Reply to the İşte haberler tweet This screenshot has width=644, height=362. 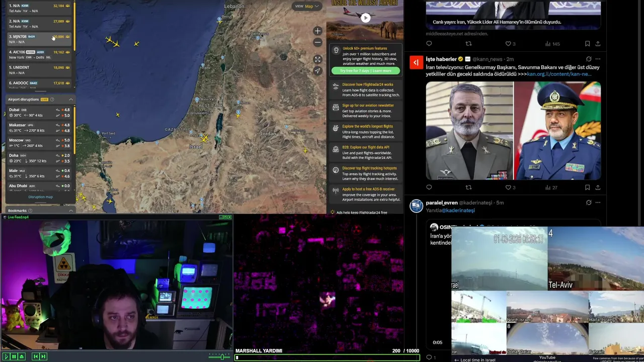coord(429,188)
